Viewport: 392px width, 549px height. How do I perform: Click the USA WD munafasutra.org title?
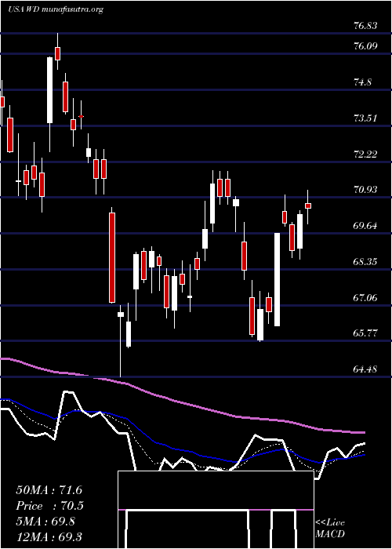click(x=56, y=9)
